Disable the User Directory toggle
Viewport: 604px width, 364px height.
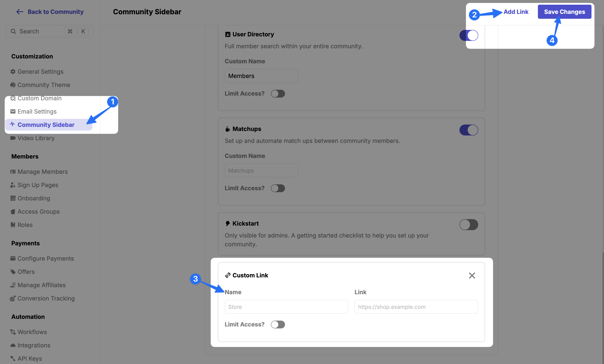(x=468, y=35)
